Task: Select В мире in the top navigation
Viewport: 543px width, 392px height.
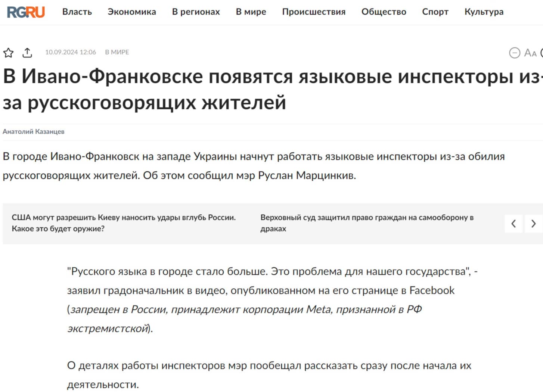Action: [x=251, y=12]
